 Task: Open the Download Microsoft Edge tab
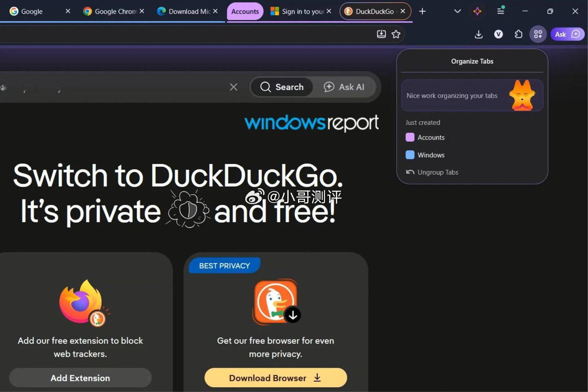tap(187, 11)
